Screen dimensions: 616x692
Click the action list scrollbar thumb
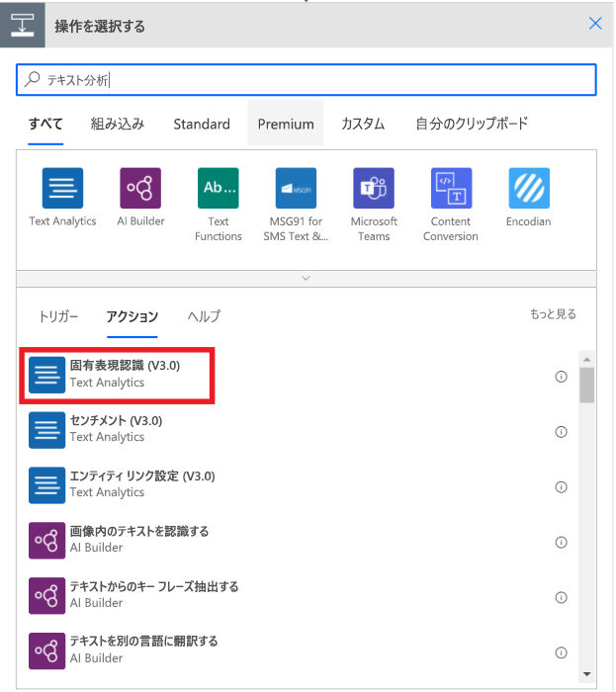(x=586, y=386)
